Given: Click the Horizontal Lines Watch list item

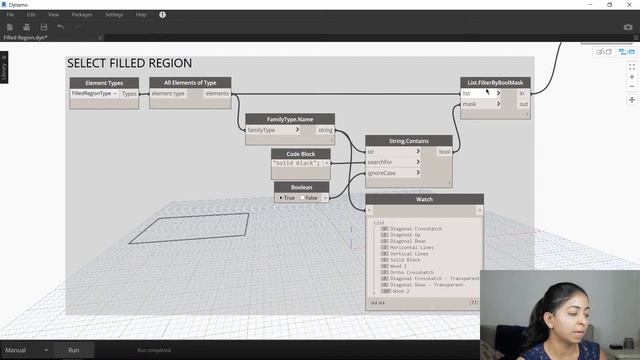Looking at the screenshot, I should [412, 247].
